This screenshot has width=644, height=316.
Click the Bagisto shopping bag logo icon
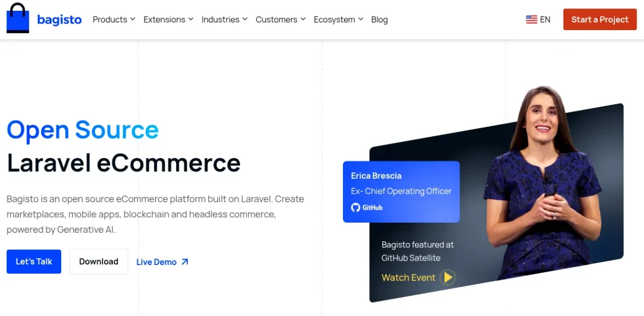(x=18, y=18)
